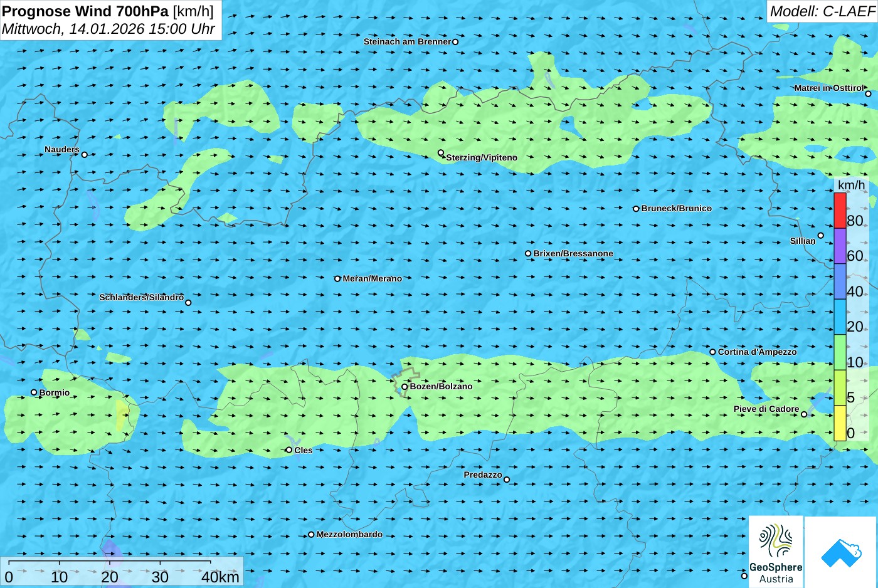Viewport: 878px width, 588px height.
Task: Select the Bruneck/Brunico location dot
Action: 636,209
